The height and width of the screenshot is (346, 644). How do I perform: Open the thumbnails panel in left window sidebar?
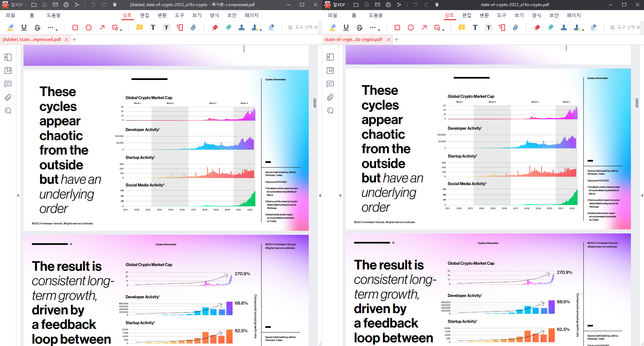click(x=8, y=57)
